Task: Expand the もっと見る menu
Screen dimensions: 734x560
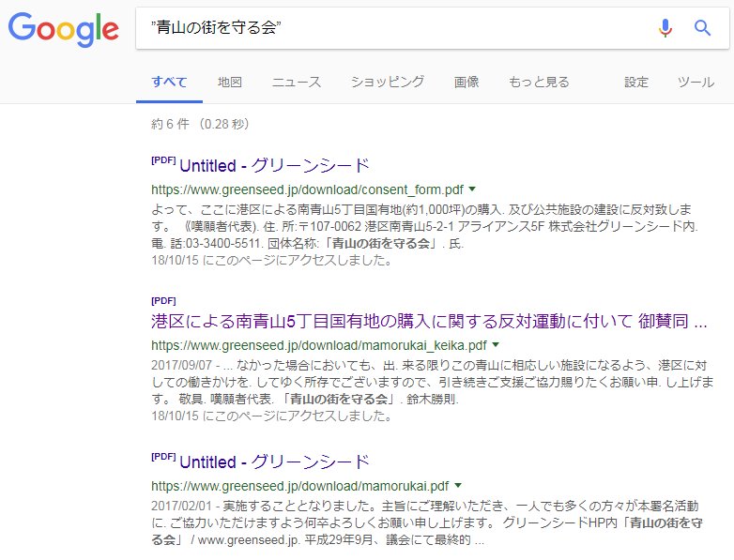Action: [x=539, y=82]
